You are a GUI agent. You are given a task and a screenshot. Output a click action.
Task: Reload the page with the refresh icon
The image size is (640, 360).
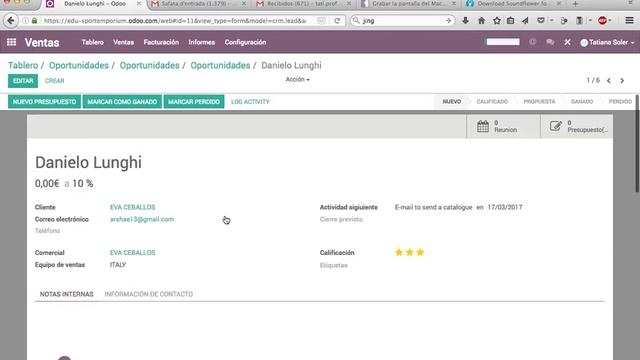coord(337,20)
